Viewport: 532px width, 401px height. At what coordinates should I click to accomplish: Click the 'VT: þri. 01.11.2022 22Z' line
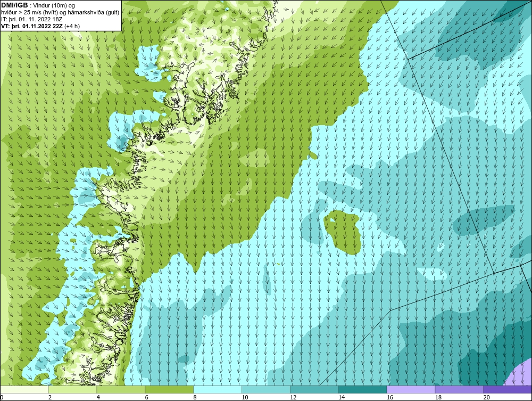[40, 26]
